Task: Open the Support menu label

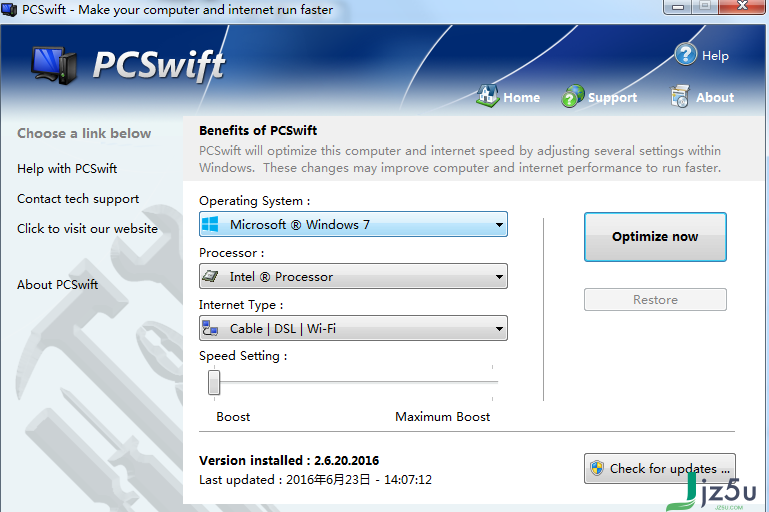Action: (612, 98)
